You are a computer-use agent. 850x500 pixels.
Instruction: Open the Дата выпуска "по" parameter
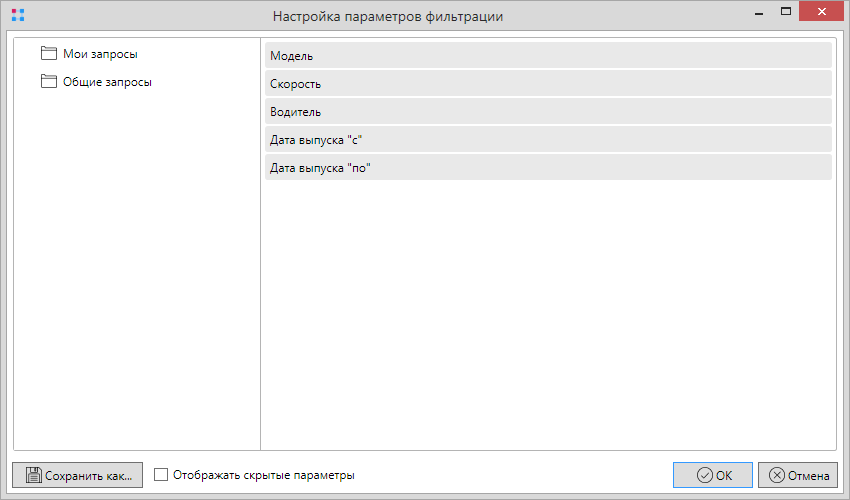[x=548, y=168]
